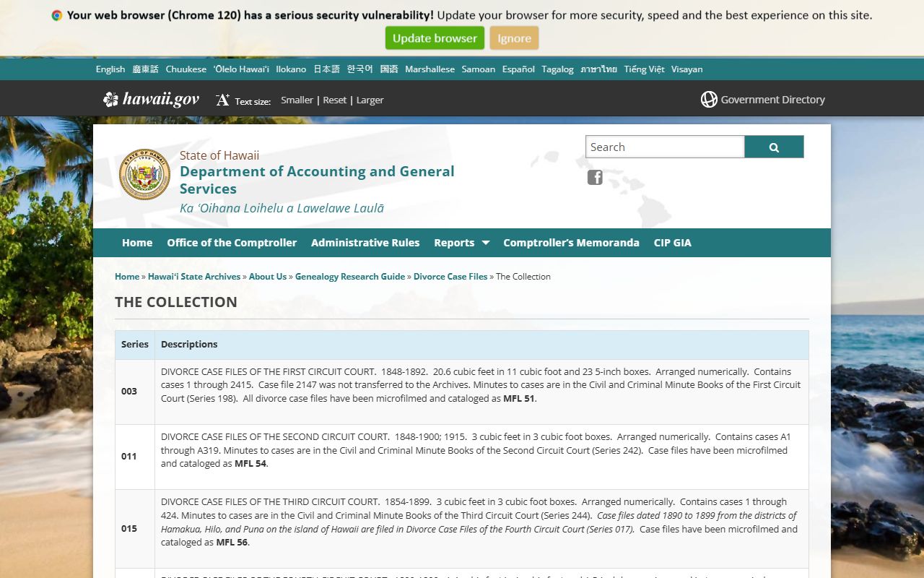This screenshot has width=924, height=578.
Task: Expand the Reports dropdown menu
Action: pyautogui.click(x=461, y=243)
